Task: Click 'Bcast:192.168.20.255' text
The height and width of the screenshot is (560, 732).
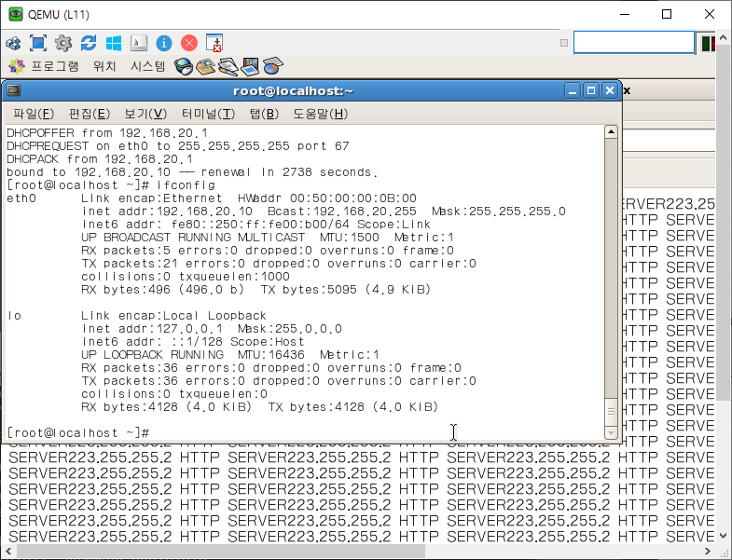Action: 341,212
